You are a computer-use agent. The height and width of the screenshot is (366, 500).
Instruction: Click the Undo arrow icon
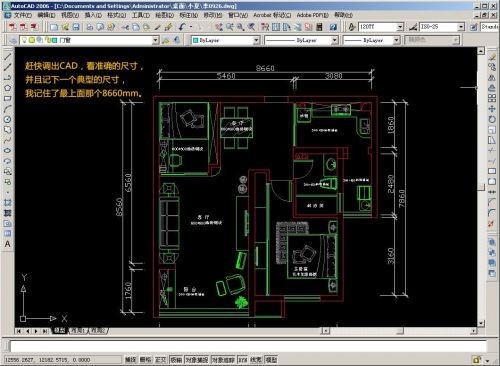pos(182,27)
